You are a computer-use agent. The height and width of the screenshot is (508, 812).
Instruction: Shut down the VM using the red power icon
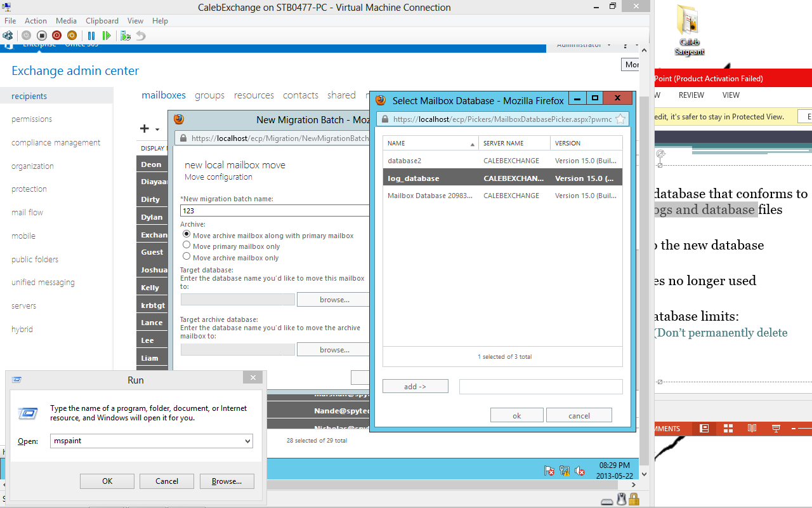[56, 36]
